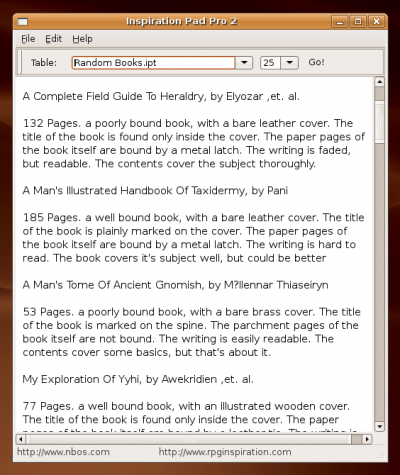Click the title 'A Man's Tome Of Ancient Gnomish'
Screen dimensions: 400x475
[x=112, y=285]
